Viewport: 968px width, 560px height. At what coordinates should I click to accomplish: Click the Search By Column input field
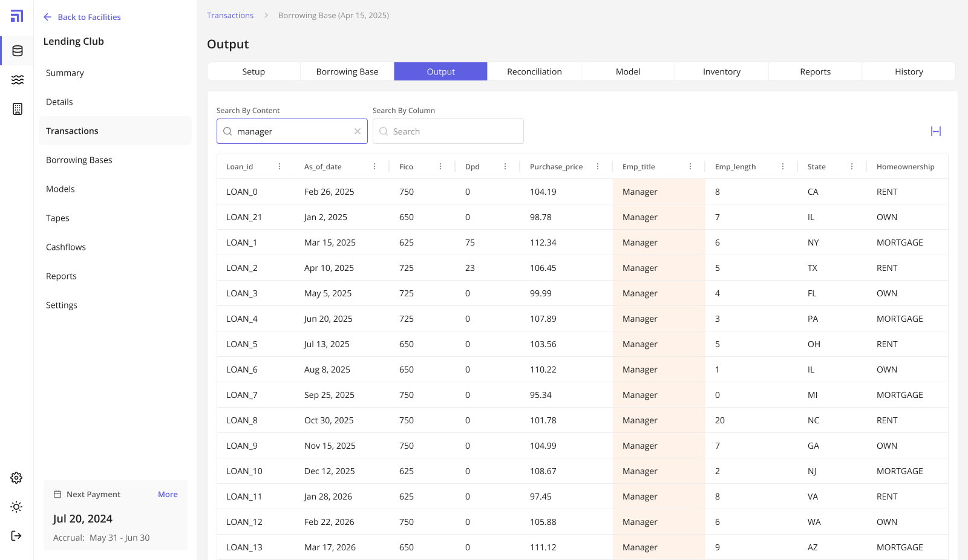click(x=454, y=131)
